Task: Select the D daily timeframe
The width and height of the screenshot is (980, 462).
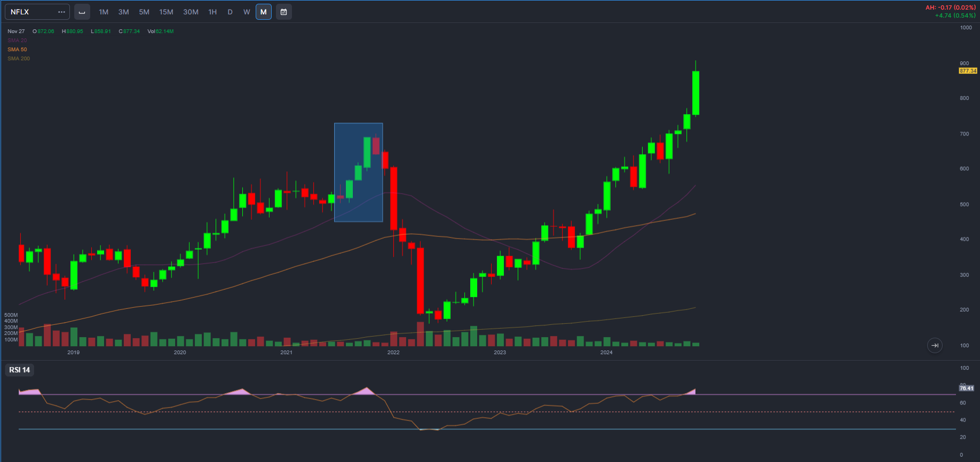Action: click(x=230, y=12)
